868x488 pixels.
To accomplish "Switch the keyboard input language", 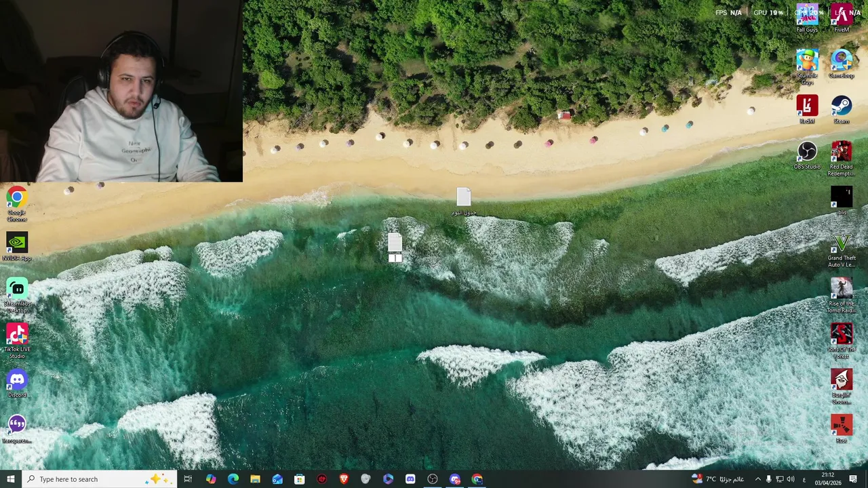I will pyautogui.click(x=804, y=479).
